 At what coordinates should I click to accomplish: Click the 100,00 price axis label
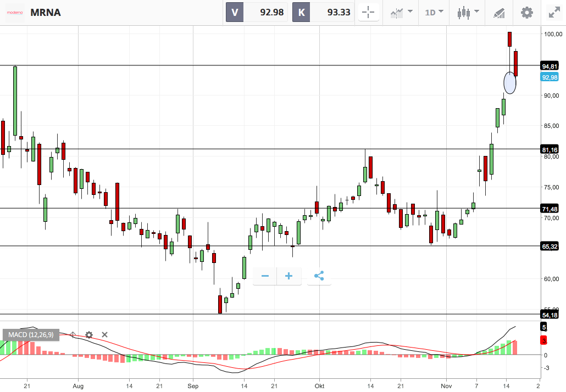tap(553, 34)
